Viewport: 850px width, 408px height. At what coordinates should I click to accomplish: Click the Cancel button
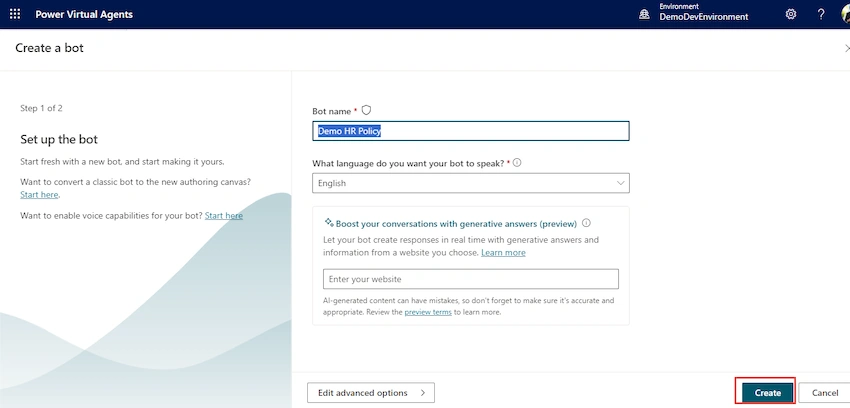pyautogui.click(x=825, y=393)
